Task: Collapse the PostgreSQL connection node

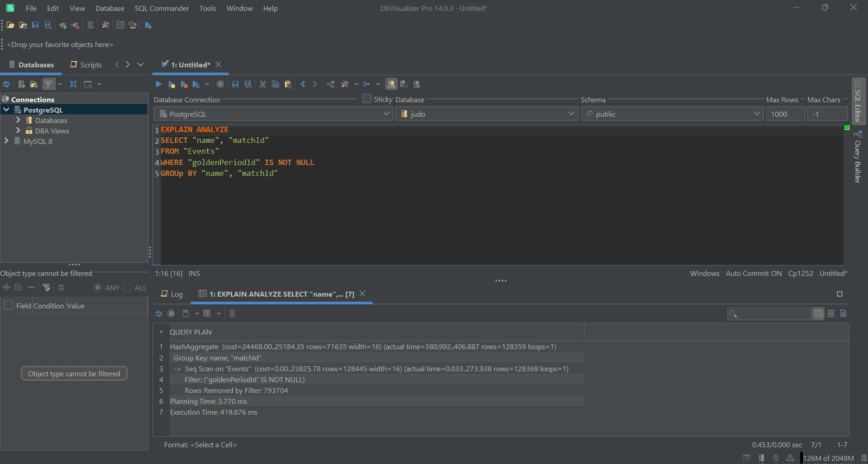Action: click(7, 110)
